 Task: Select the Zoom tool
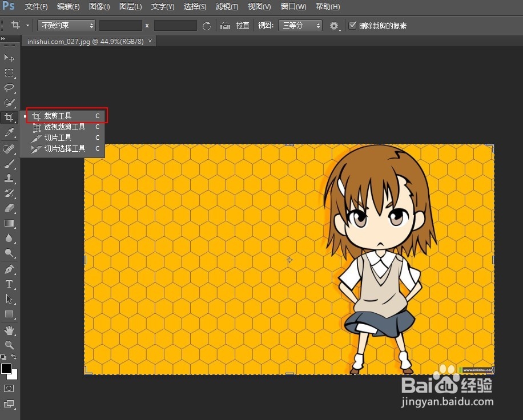[x=9, y=345]
